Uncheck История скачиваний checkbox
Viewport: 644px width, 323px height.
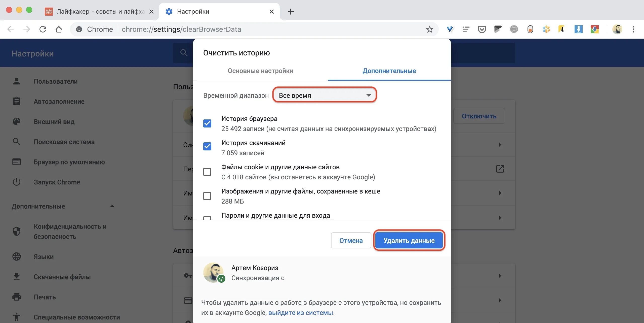pos(207,146)
